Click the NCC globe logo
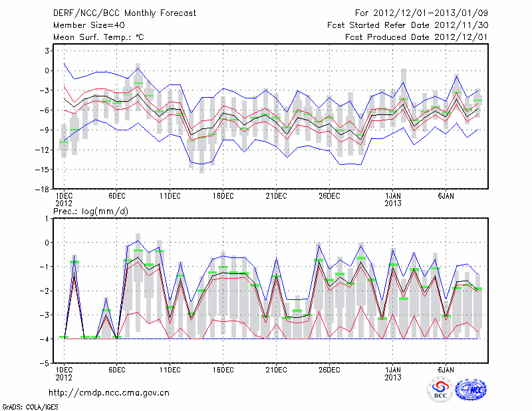The image size is (532, 411). tap(471, 390)
